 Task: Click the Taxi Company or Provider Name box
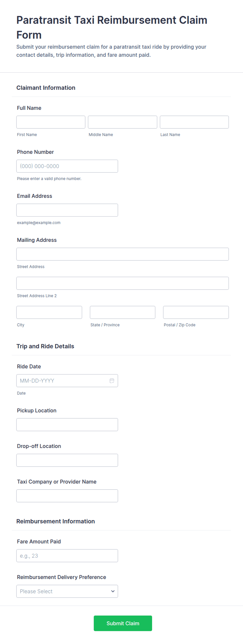pos(67,496)
